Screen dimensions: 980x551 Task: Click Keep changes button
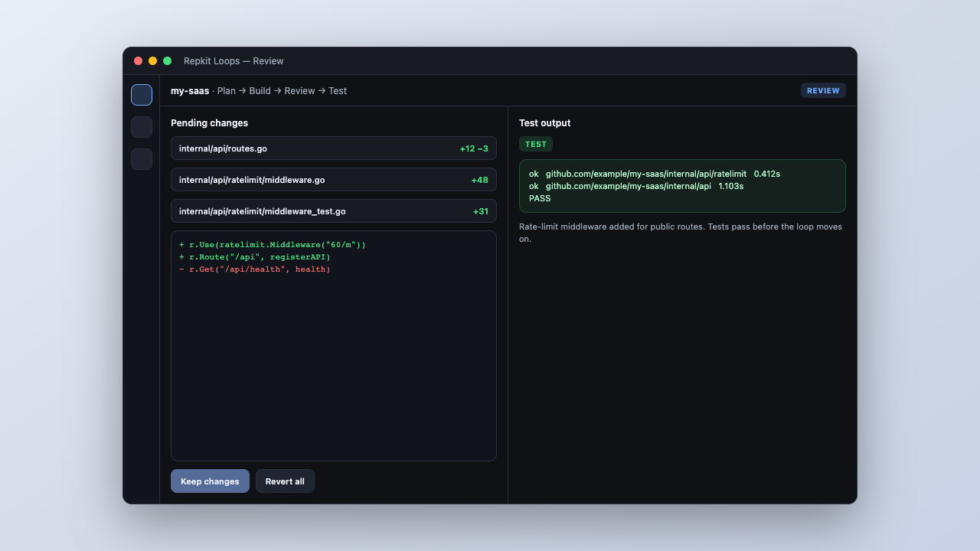point(210,481)
